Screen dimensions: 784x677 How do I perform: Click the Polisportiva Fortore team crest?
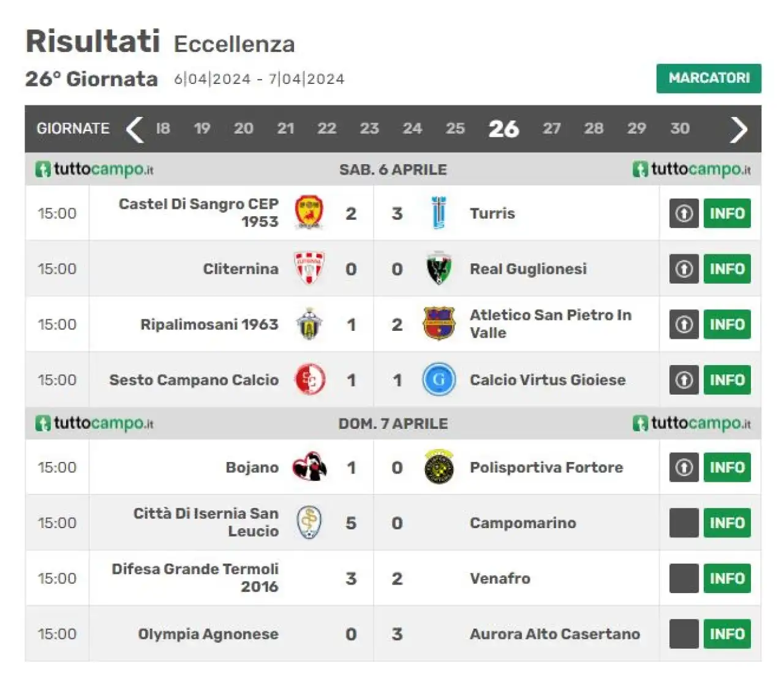(439, 467)
